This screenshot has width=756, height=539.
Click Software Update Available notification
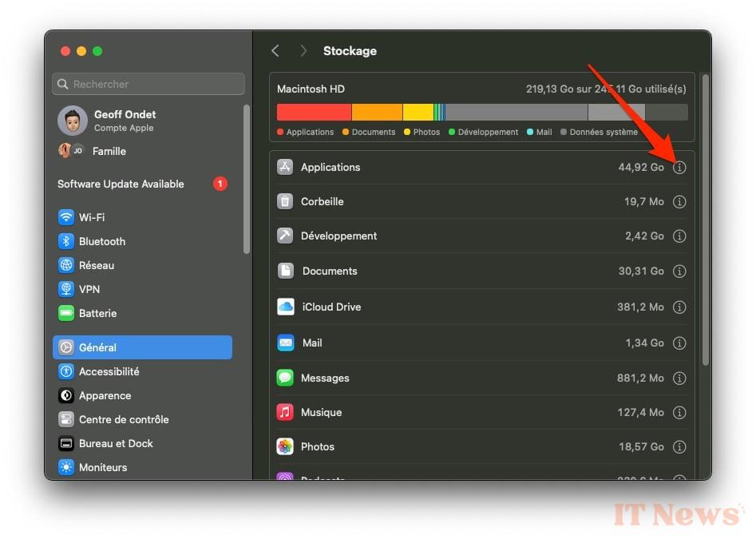(121, 184)
